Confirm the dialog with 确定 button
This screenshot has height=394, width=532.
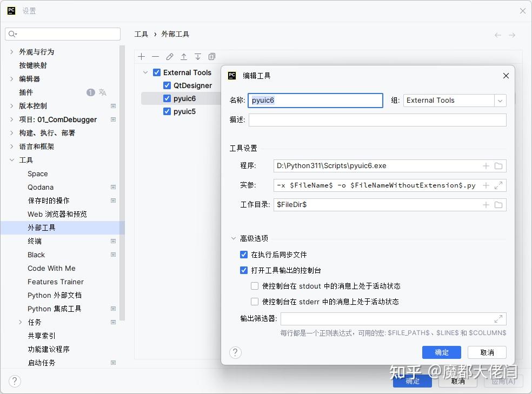coord(441,352)
